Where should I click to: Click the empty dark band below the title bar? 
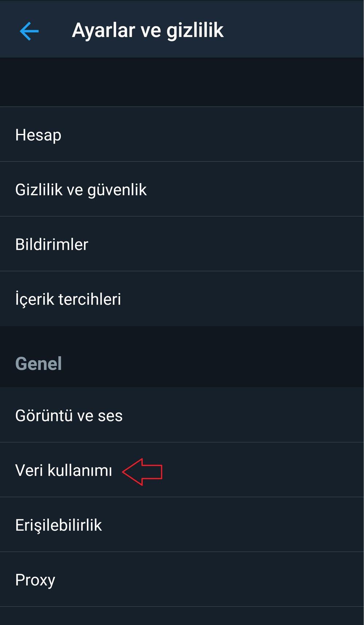point(182,82)
